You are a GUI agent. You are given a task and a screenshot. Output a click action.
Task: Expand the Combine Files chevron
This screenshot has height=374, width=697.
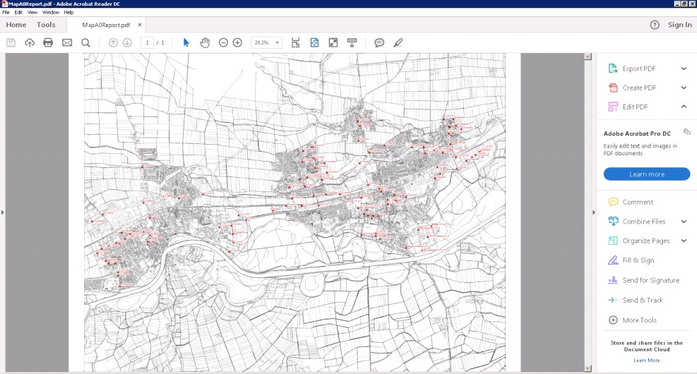tap(684, 221)
